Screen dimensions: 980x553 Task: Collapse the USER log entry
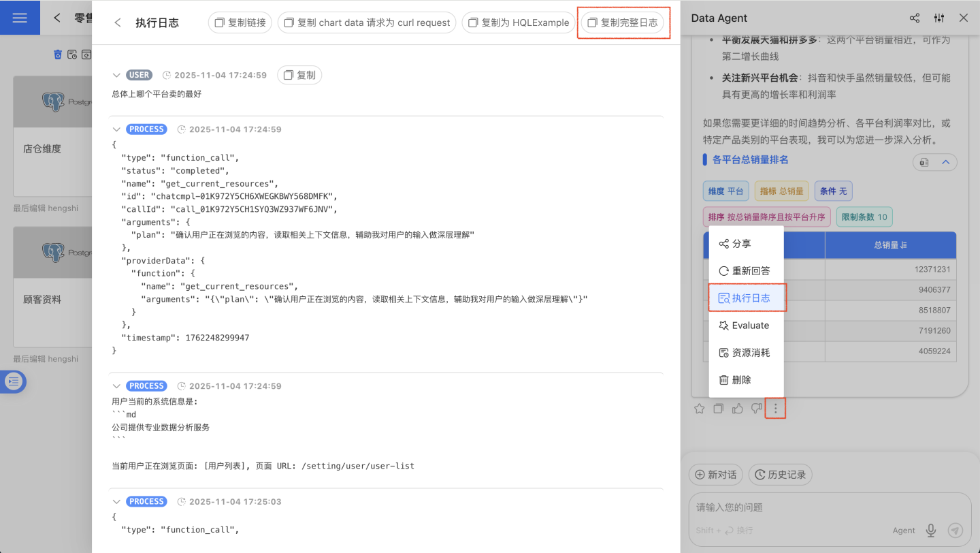click(116, 75)
